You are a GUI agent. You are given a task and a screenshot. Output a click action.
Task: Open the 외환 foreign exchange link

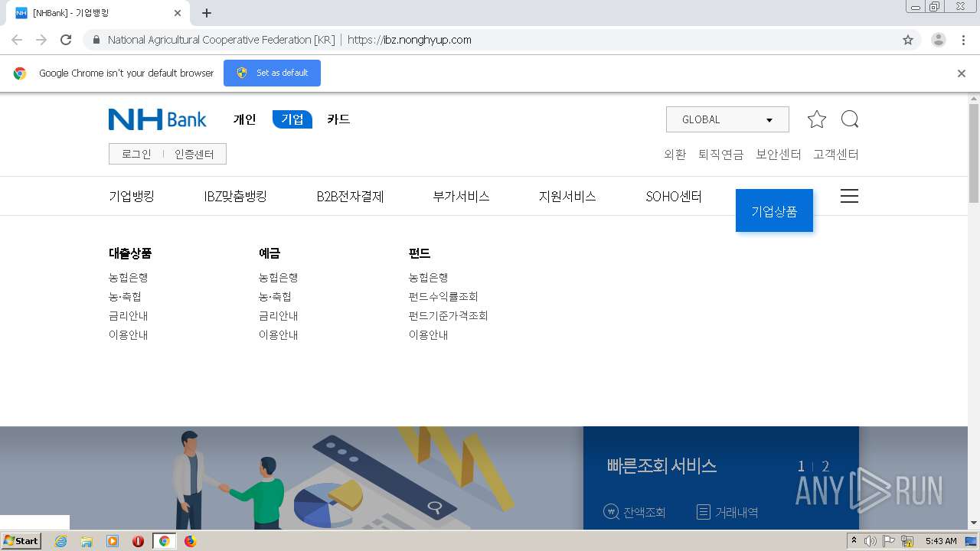pos(675,154)
